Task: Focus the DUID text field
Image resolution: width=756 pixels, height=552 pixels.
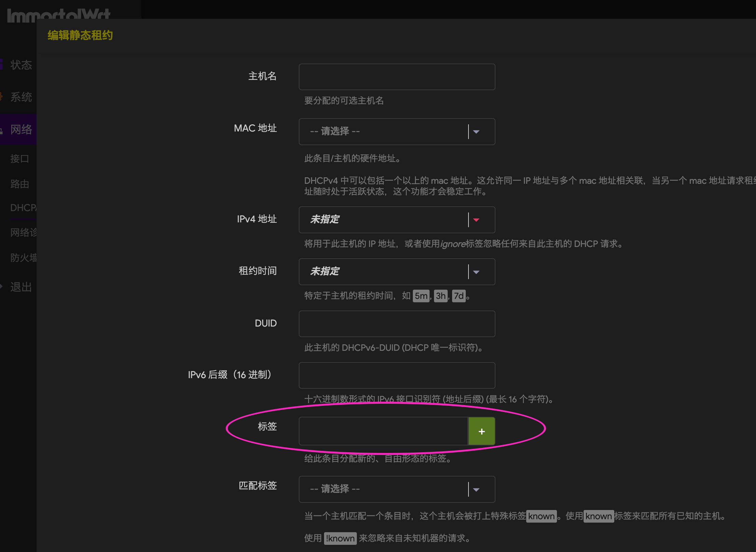Action: (396, 323)
